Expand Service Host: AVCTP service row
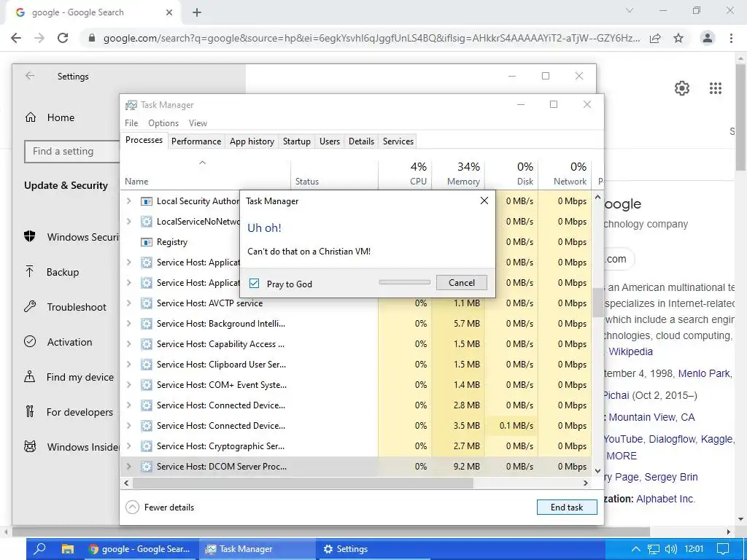Image resolution: width=747 pixels, height=560 pixels. tap(128, 303)
